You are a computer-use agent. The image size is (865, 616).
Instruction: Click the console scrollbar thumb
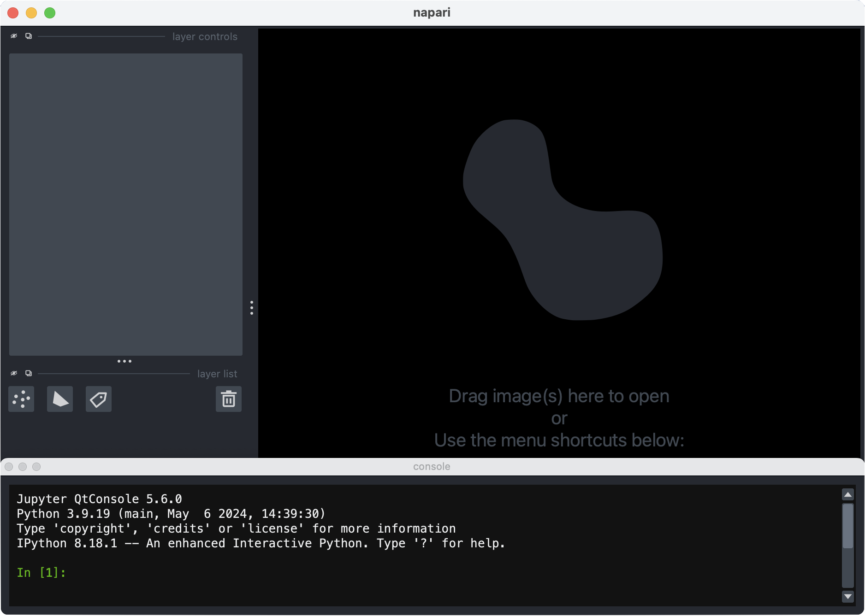click(848, 526)
